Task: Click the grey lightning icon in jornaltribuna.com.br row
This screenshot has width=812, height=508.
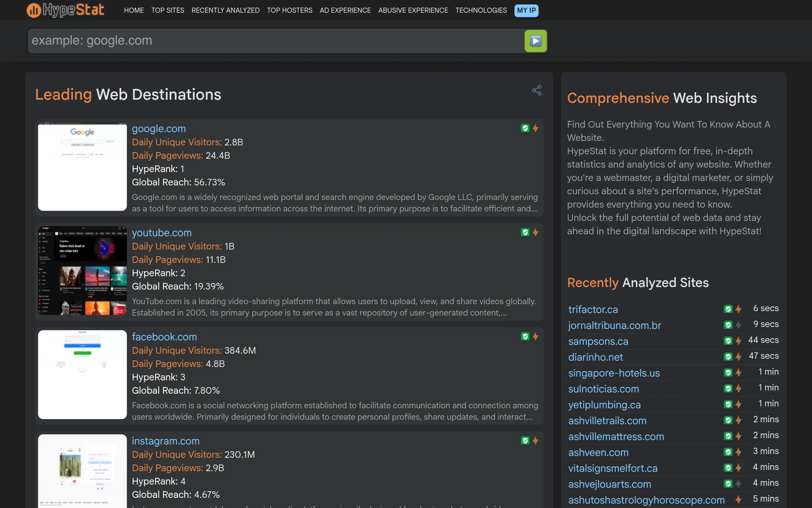Action: point(738,325)
